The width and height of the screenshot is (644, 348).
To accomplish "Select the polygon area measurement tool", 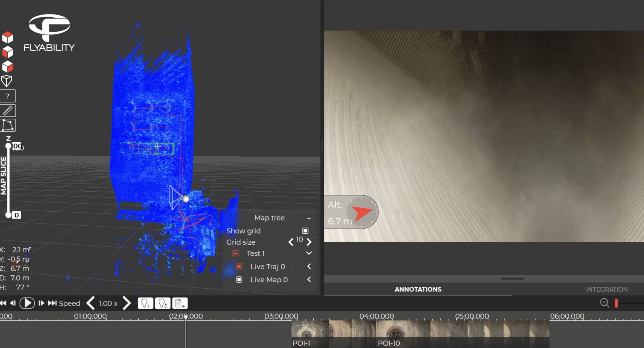I will (x=8, y=125).
